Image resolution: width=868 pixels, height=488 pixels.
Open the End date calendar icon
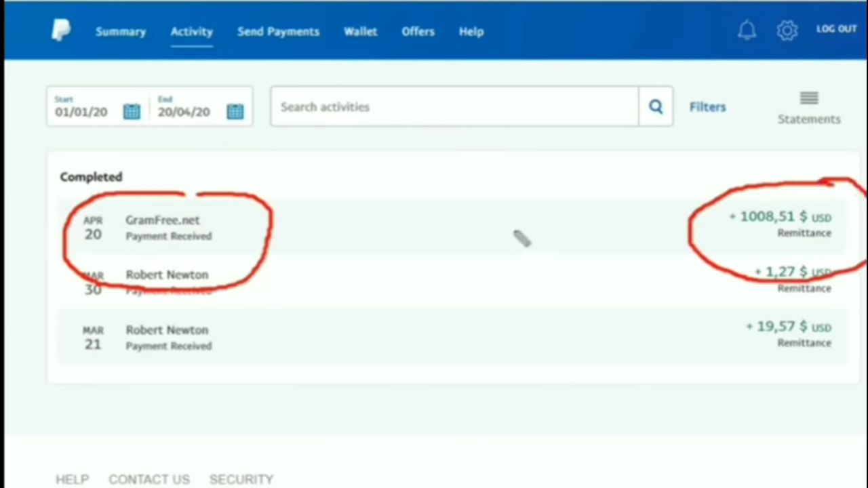(x=235, y=112)
